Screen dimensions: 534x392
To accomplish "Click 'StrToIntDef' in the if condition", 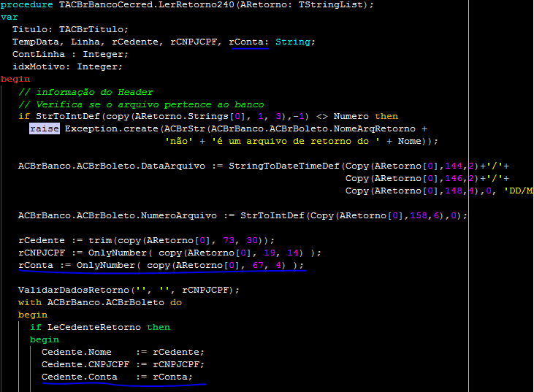I will pyautogui.click(x=68, y=116).
